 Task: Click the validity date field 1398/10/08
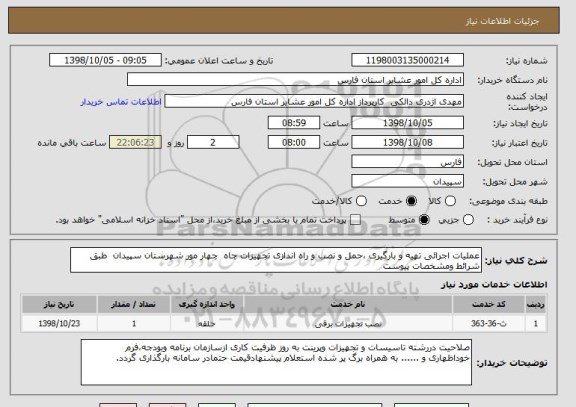point(407,142)
